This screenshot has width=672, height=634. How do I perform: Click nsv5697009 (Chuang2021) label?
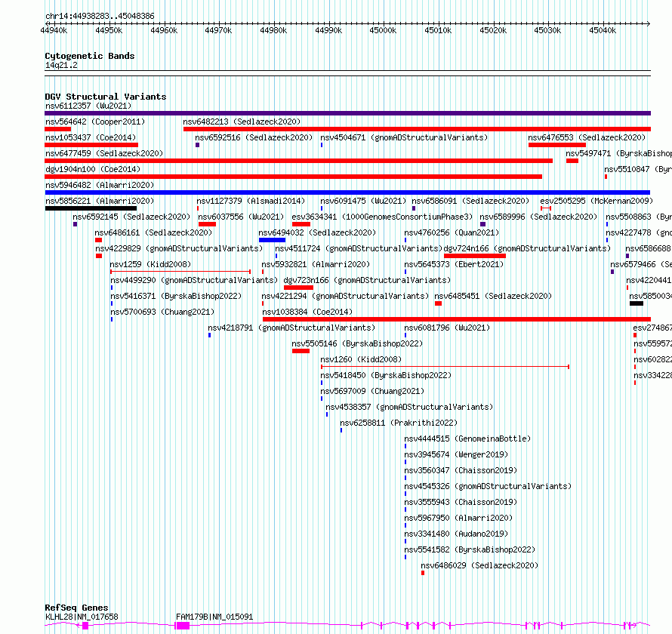pyautogui.click(x=372, y=391)
